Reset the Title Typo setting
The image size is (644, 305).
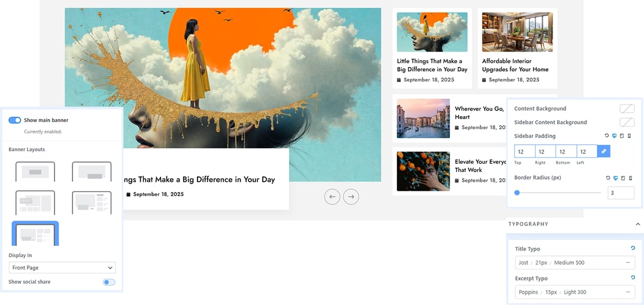click(x=633, y=248)
